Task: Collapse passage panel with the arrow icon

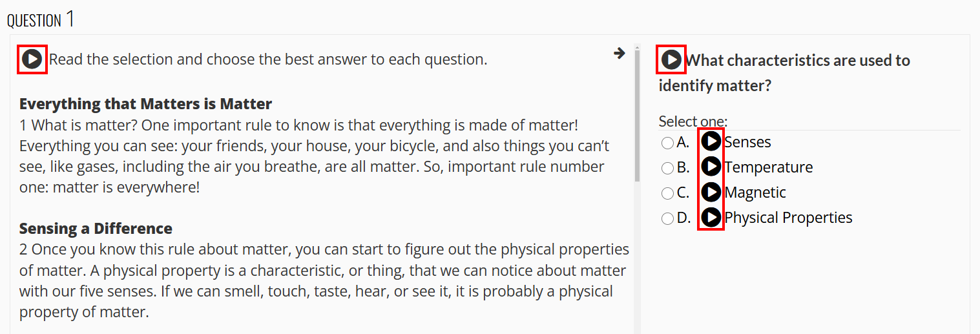Action: pos(620,53)
